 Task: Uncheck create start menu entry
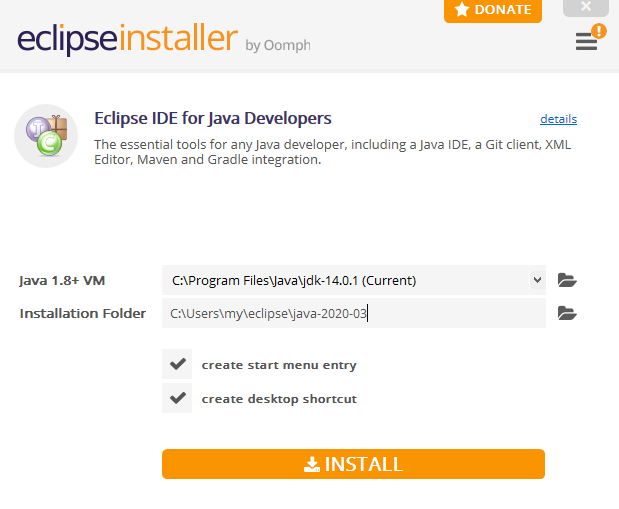tap(177, 364)
